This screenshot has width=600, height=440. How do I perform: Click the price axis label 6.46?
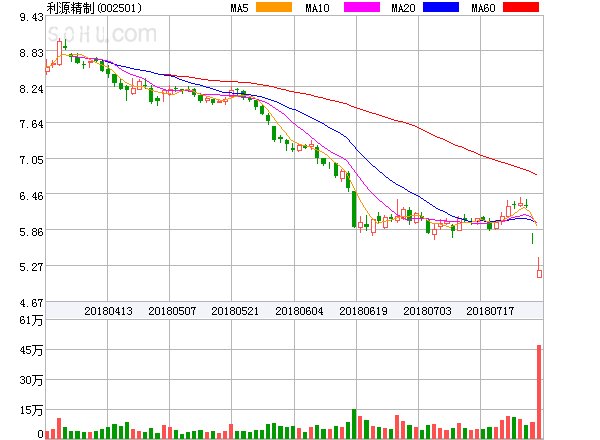tap(31, 196)
